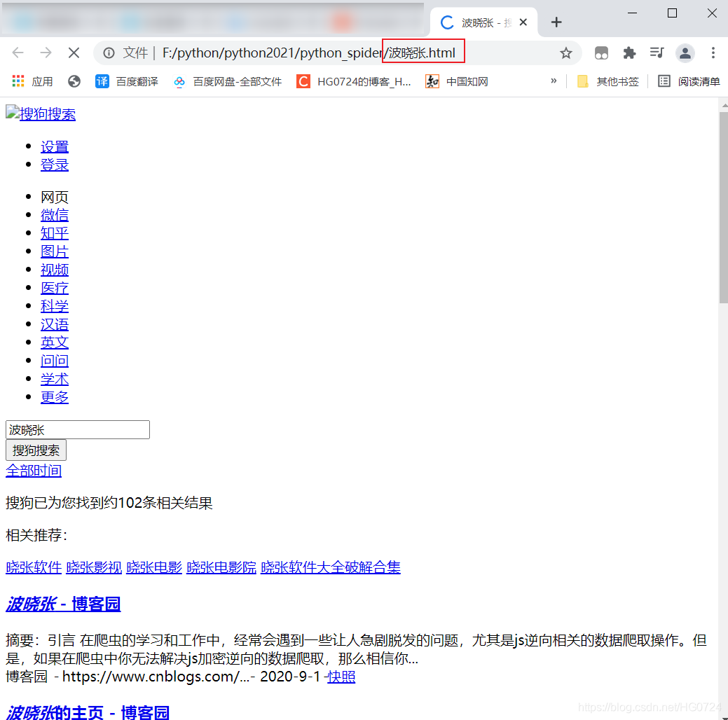Switch to 问问 search category

(x=55, y=361)
